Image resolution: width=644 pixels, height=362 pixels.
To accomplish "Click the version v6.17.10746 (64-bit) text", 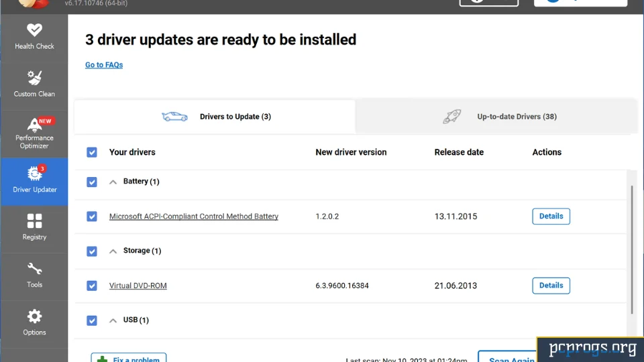I will point(96,3).
